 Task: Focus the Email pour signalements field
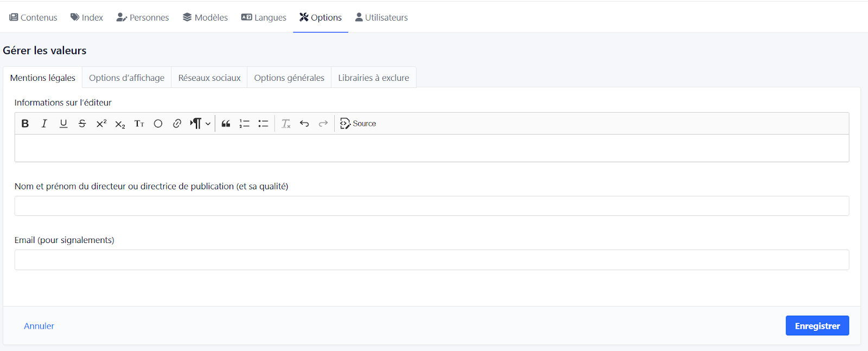[432, 260]
